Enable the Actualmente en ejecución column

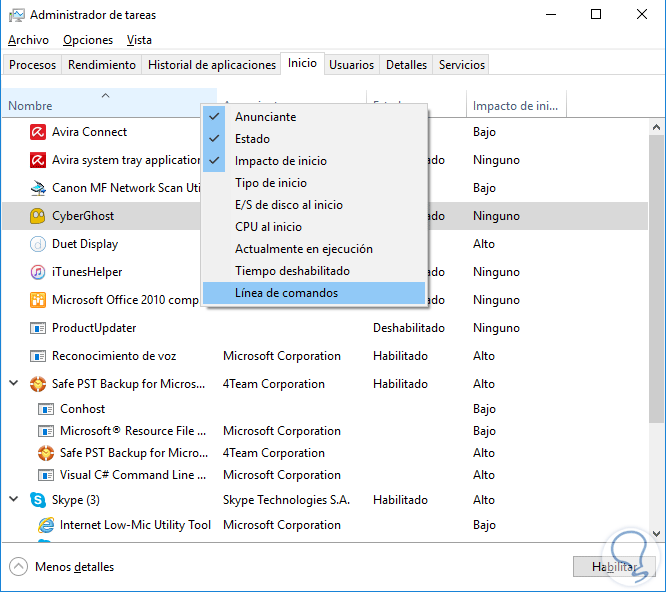click(x=314, y=249)
